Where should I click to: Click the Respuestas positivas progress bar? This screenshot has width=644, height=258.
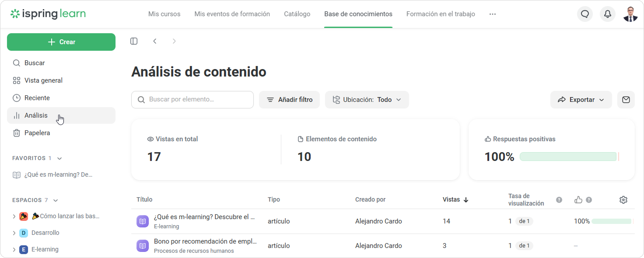tap(568, 157)
